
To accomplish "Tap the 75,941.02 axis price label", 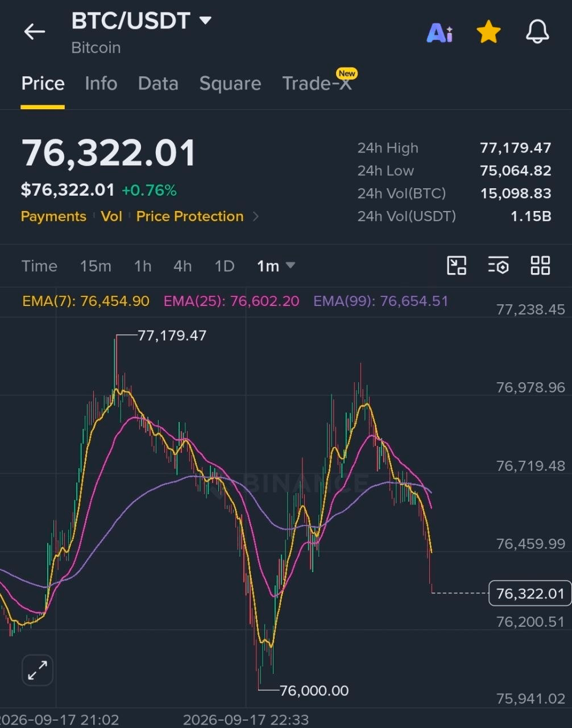I will click(530, 698).
